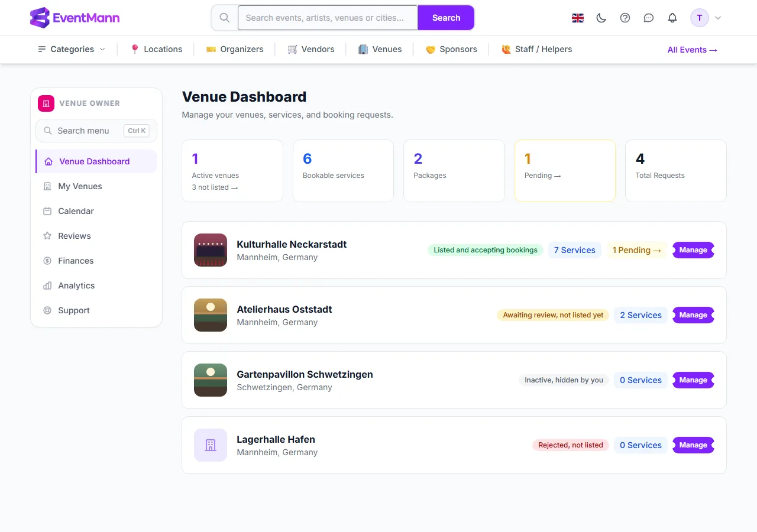
Task: Click the pink Venue Owner badge icon
Action: point(46,103)
